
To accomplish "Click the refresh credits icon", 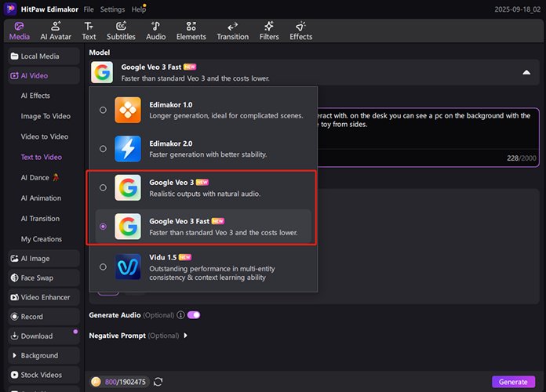I will click(158, 382).
